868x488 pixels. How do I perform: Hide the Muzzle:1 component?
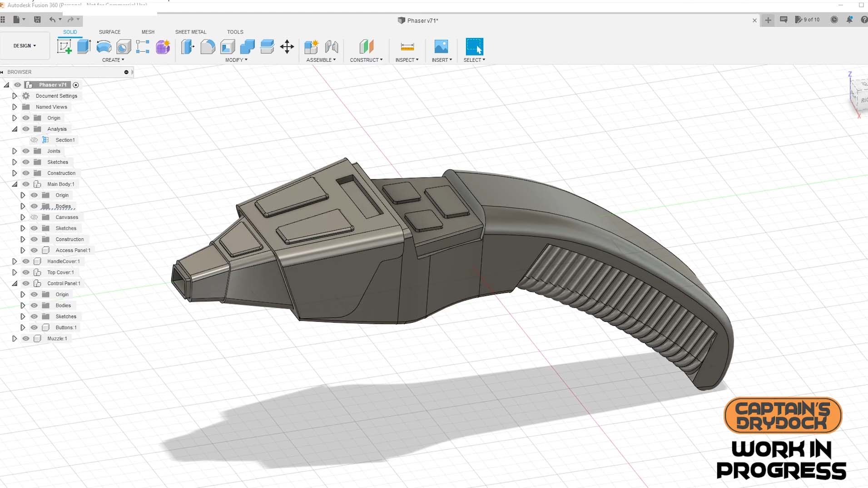(x=26, y=339)
